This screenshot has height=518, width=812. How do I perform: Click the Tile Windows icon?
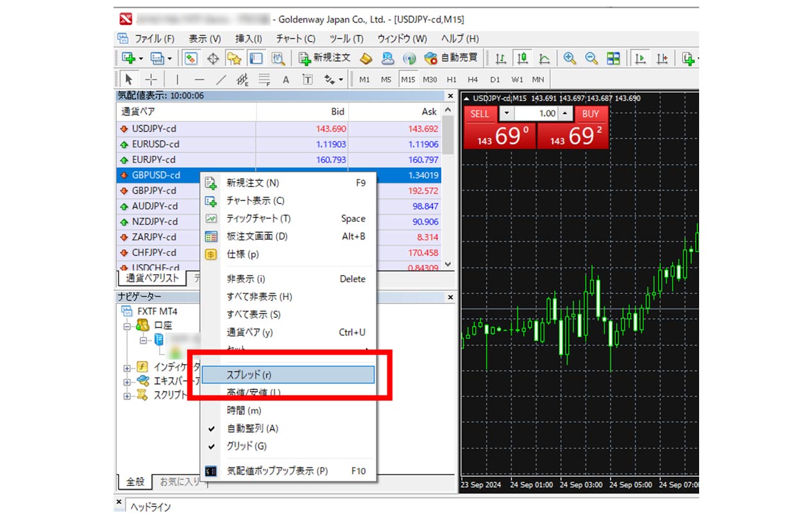(x=614, y=58)
